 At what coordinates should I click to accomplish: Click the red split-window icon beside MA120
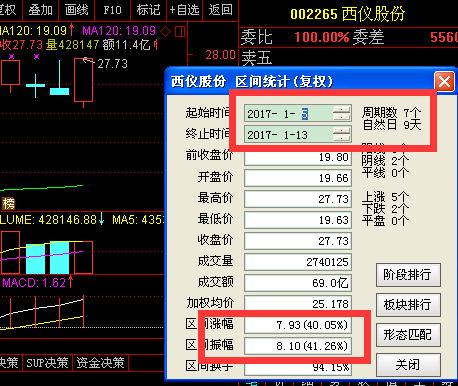180,32
